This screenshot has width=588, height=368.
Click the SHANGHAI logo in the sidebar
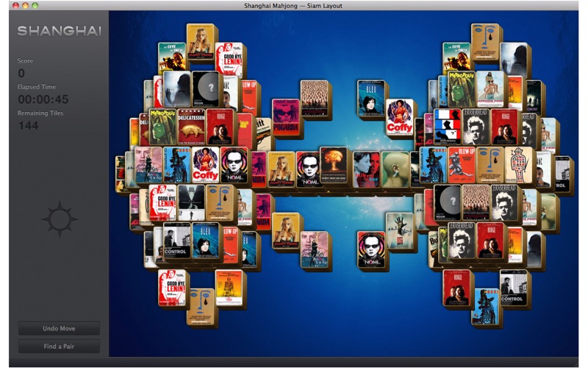coord(60,31)
